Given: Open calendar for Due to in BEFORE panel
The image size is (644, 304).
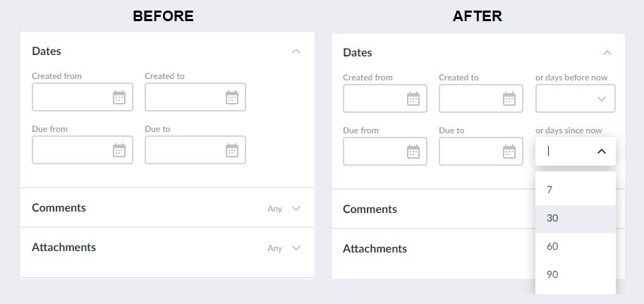Looking at the screenshot, I should (232, 150).
